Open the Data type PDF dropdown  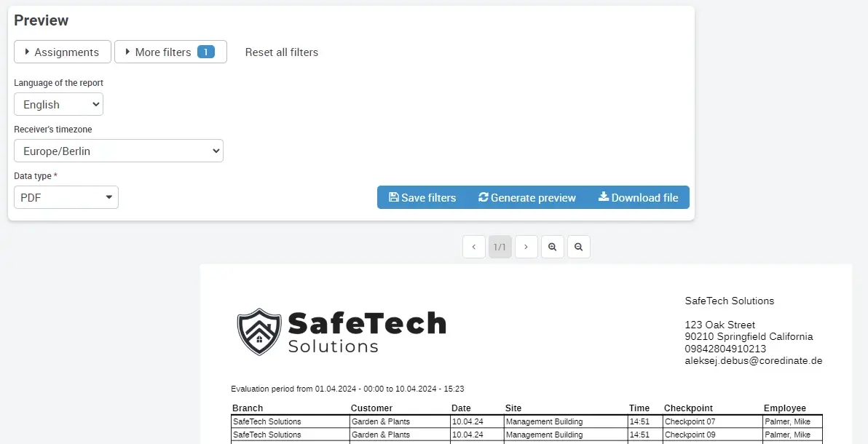[66, 197]
